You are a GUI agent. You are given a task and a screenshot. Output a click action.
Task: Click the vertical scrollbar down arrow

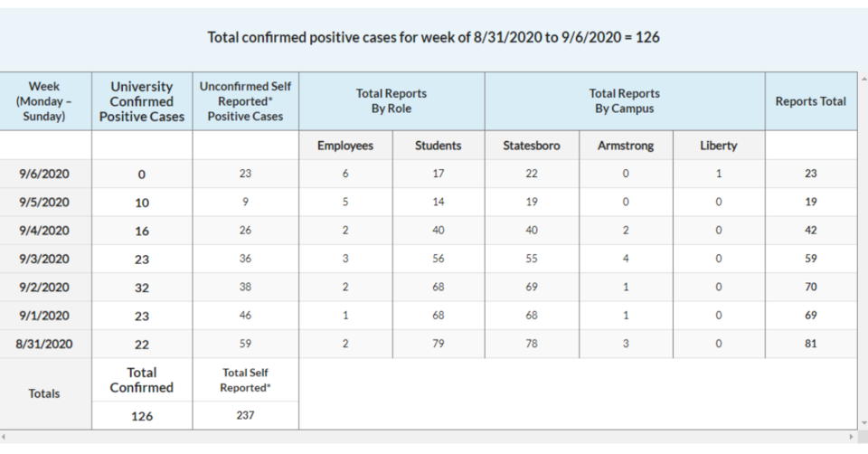click(863, 423)
